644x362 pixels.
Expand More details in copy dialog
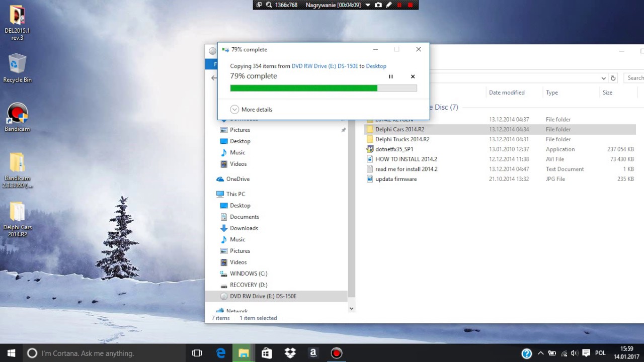(x=251, y=109)
